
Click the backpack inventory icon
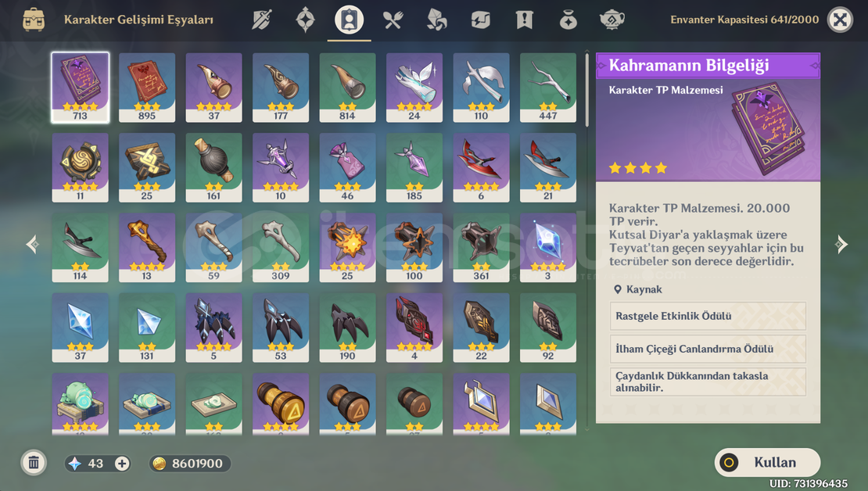pyautogui.click(x=33, y=20)
